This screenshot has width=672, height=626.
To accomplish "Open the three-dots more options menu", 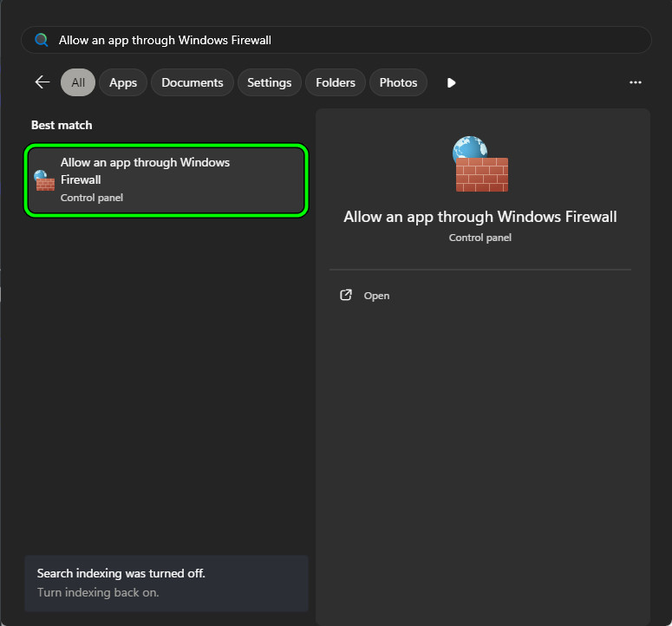I will click(636, 82).
